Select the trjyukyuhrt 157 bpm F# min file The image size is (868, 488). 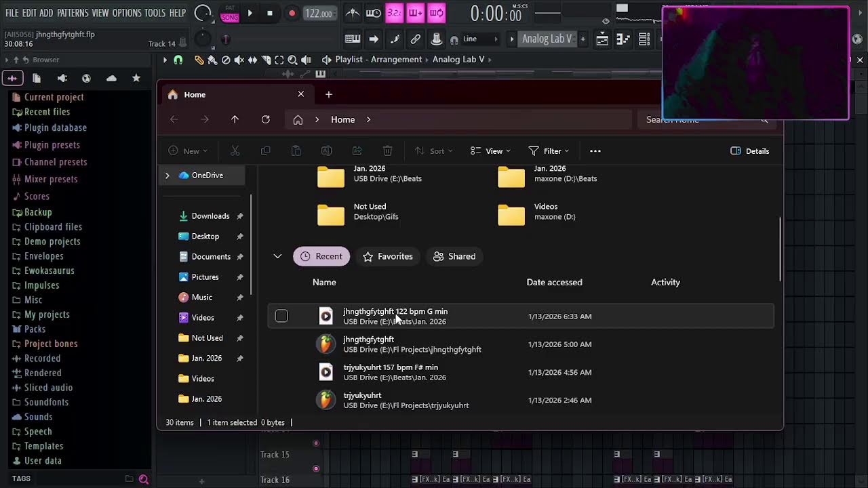[x=520, y=372]
